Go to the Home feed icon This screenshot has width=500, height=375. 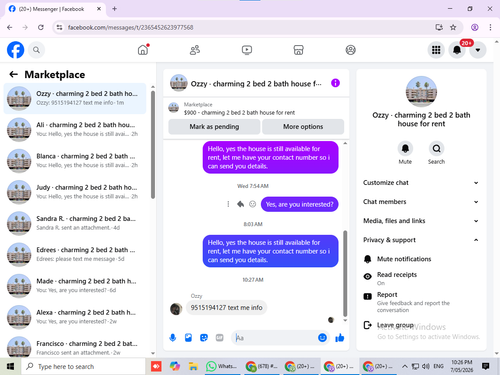[x=143, y=50]
